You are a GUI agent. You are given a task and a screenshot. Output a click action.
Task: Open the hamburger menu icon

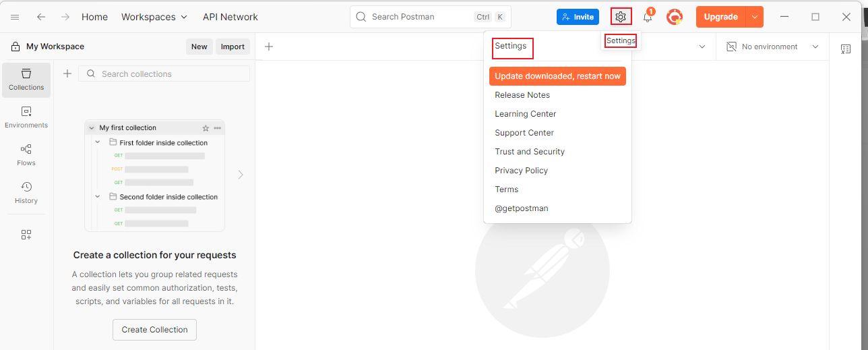tap(15, 17)
